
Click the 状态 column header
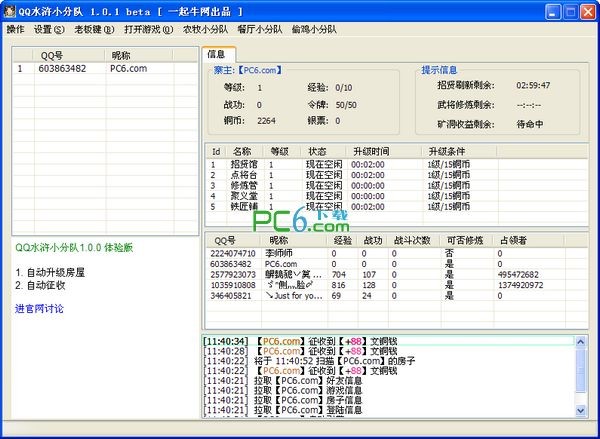coord(323,152)
